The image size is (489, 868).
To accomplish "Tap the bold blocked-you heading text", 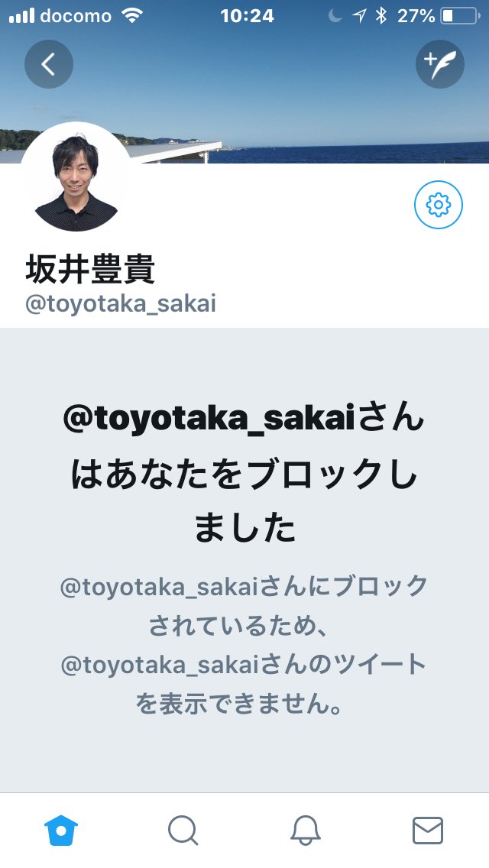I will [x=244, y=474].
